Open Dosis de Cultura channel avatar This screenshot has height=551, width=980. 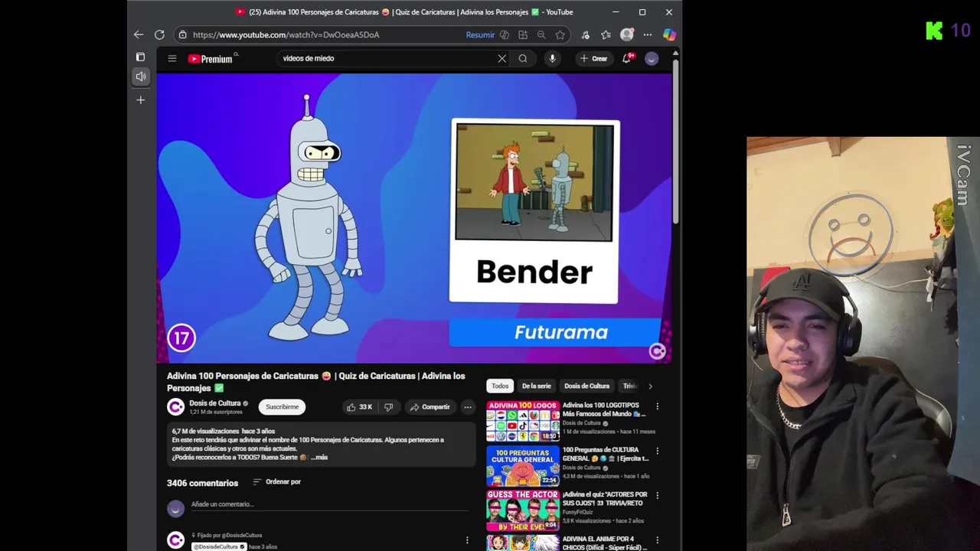[x=176, y=407]
